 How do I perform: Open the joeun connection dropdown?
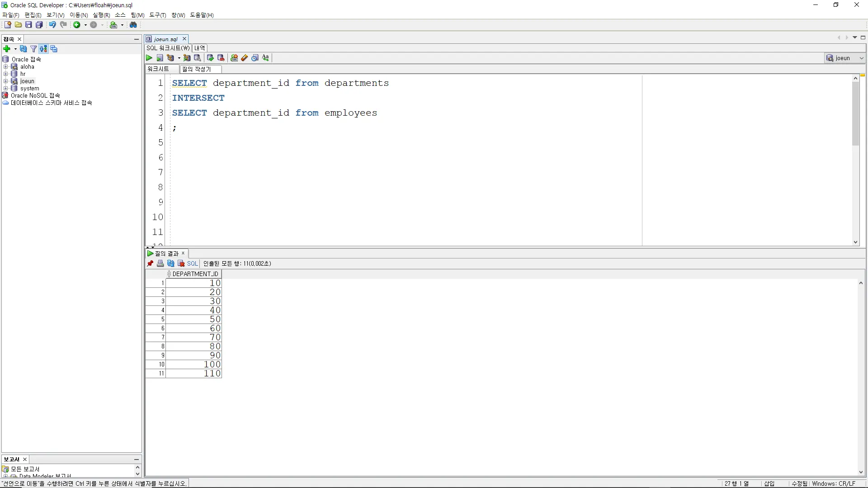coord(861,58)
